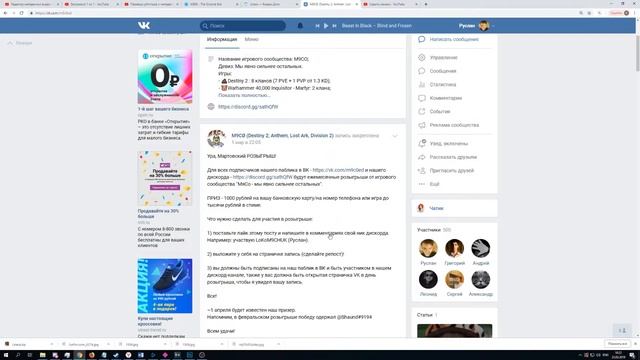640x360 pixels.
Task: Open the VK notifications bell
Action: coord(300,26)
